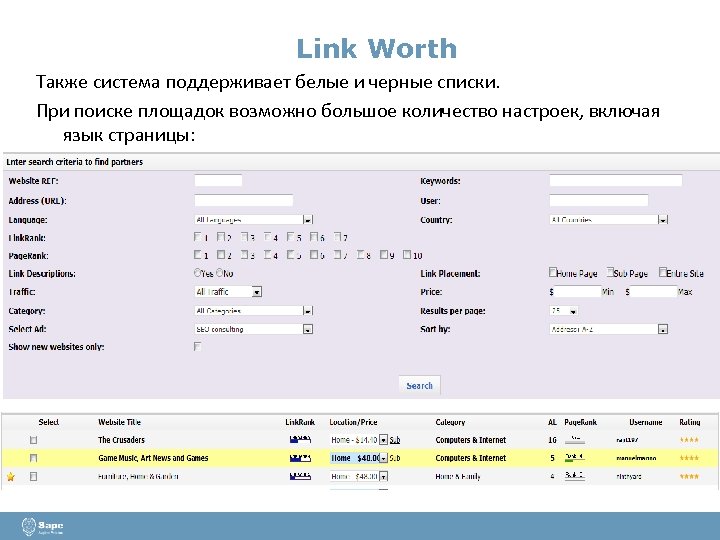Click PageRank bar in Game Music row

pos(574,457)
